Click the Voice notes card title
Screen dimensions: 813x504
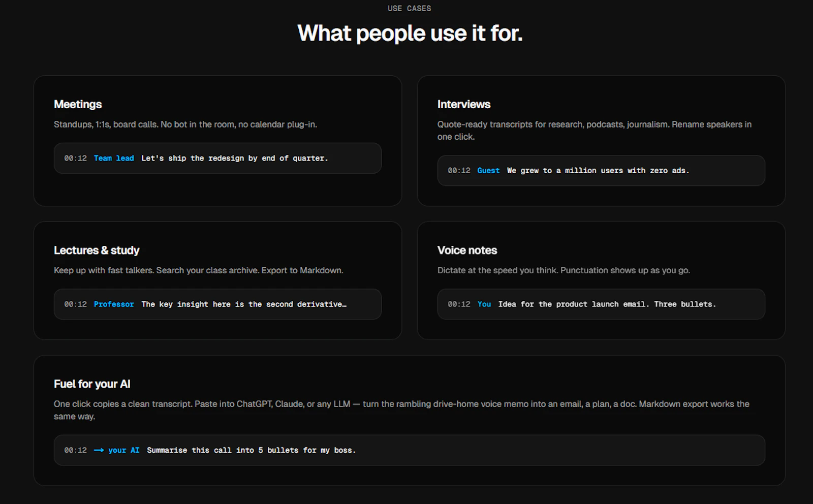(x=467, y=250)
